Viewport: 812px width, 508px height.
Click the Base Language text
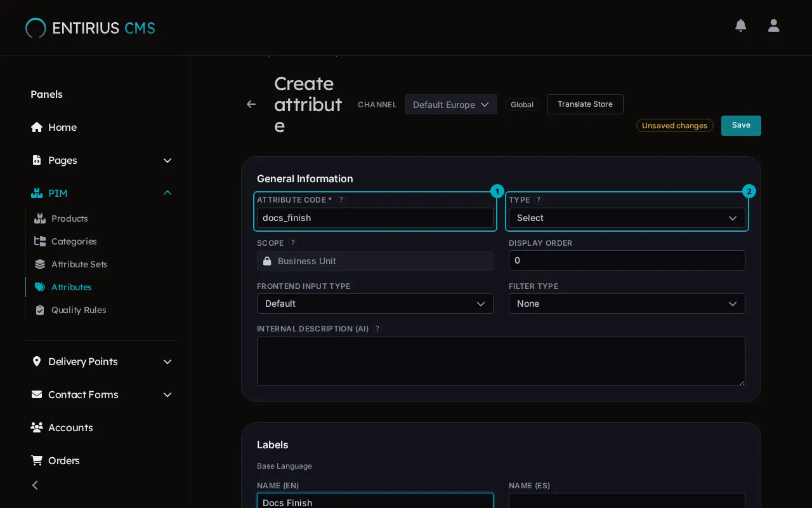point(284,466)
